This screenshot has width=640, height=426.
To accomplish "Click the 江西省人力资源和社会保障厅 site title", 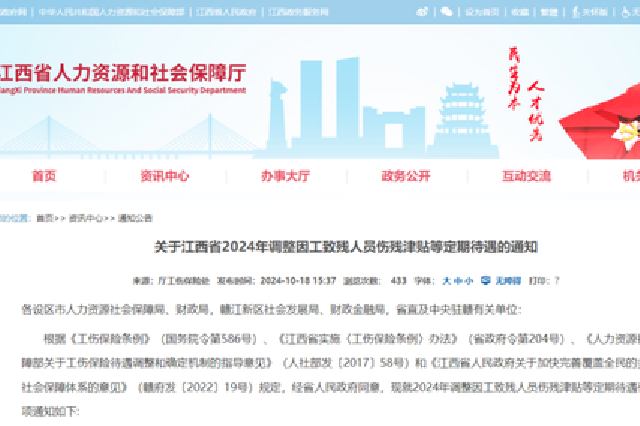I will (x=123, y=73).
